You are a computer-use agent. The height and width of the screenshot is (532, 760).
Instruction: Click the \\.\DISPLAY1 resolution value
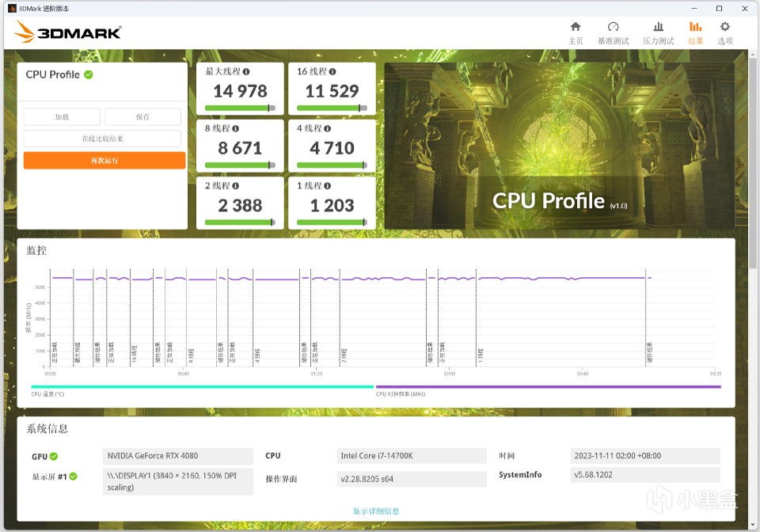(178, 481)
